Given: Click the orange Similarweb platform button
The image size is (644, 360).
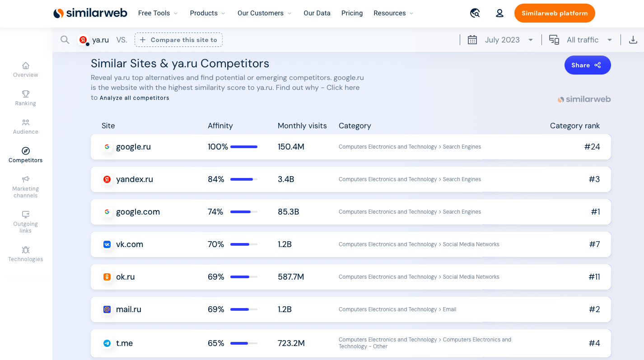Looking at the screenshot, I should point(555,13).
